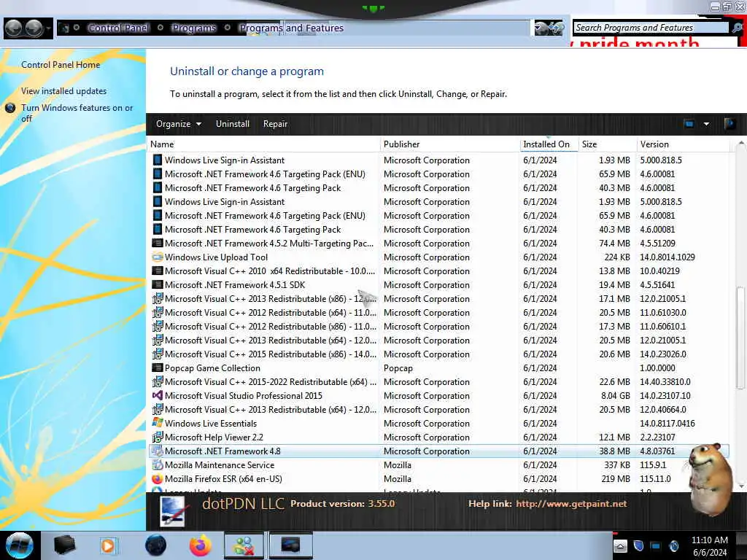Expand breadcrumb separator after Programs

point(228,28)
